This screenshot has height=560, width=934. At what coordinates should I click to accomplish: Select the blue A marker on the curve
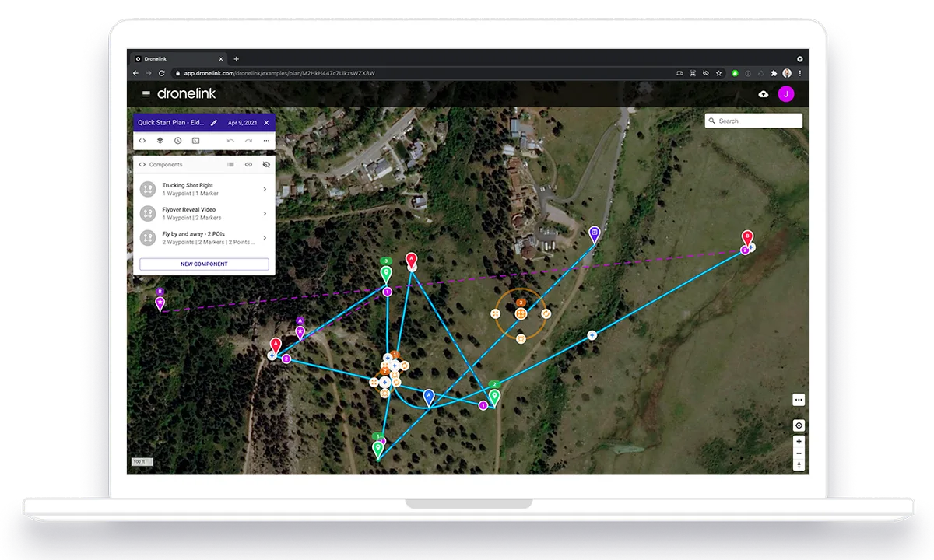[x=428, y=397]
